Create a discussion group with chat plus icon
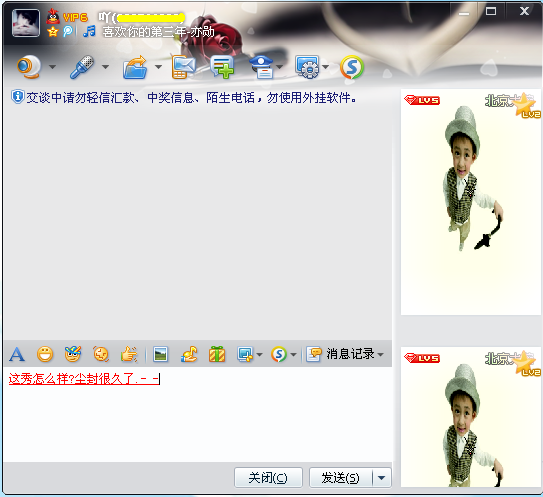The image size is (543, 497). (222, 67)
